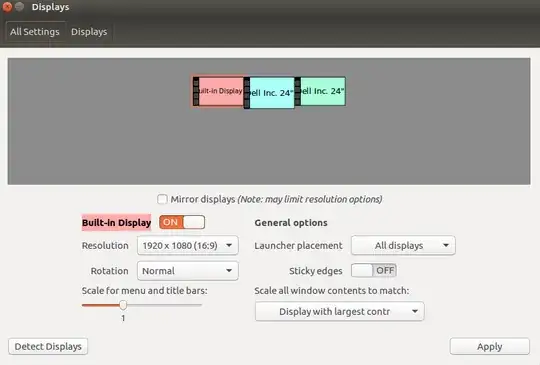Close the Displays window
Image resolution: width=540 pixels, height=365 pixels.
pyautogui.click(x=7, y=7)
